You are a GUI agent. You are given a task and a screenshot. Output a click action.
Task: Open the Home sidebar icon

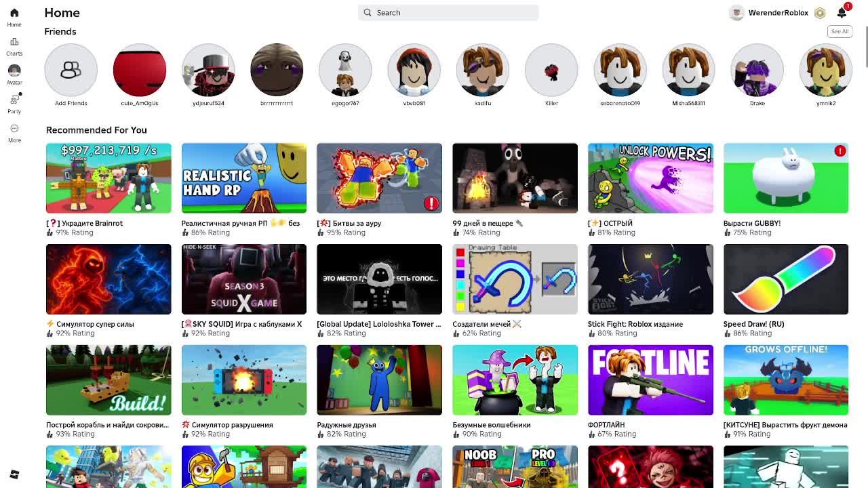point(14,13)
